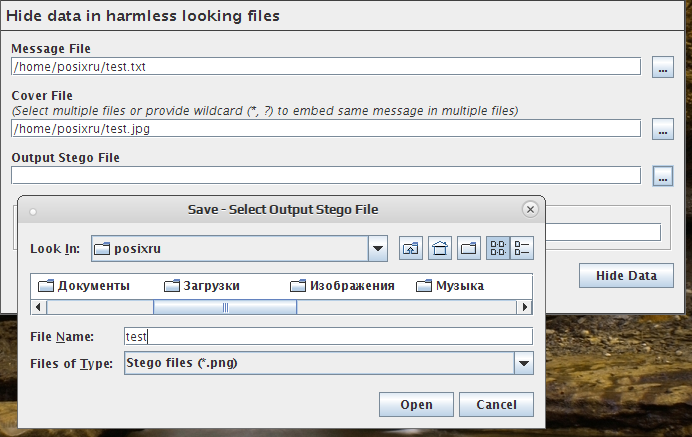Screen dimensions: 692x437
Task: Click the folder list left scroll arrow
Action: point(38,307)
